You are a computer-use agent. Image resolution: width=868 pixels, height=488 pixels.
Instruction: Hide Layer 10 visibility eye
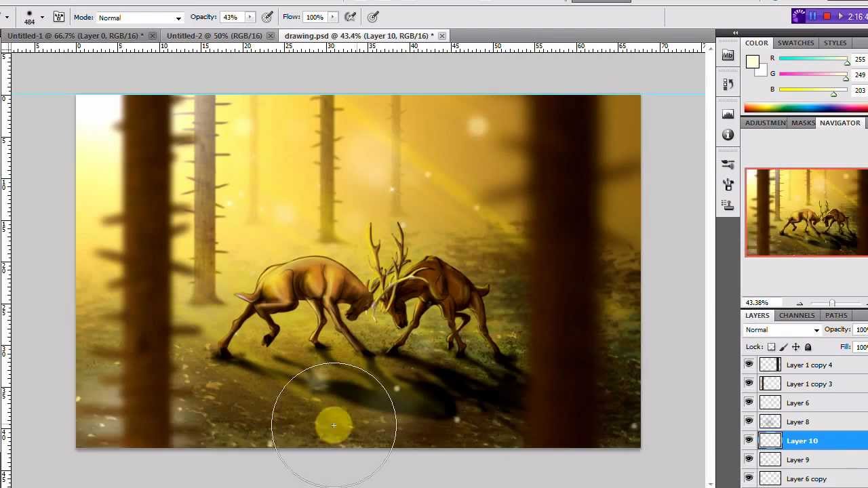click(x=749, y=441)
